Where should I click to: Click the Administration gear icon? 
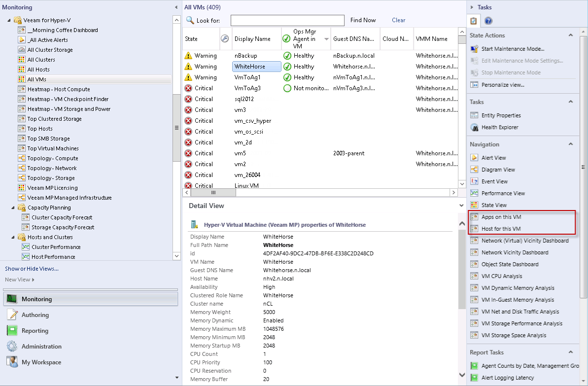pos(12,346)
